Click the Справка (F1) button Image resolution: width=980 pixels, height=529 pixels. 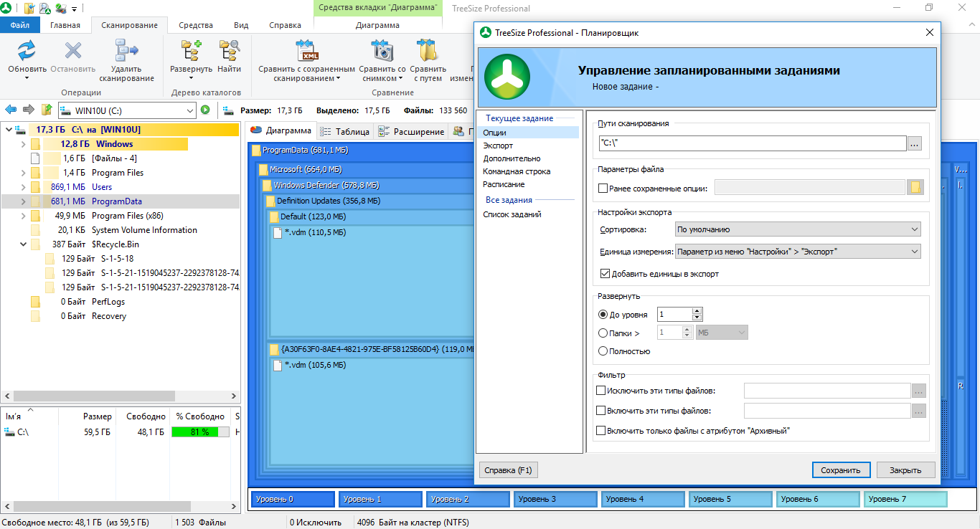(509, 470)
